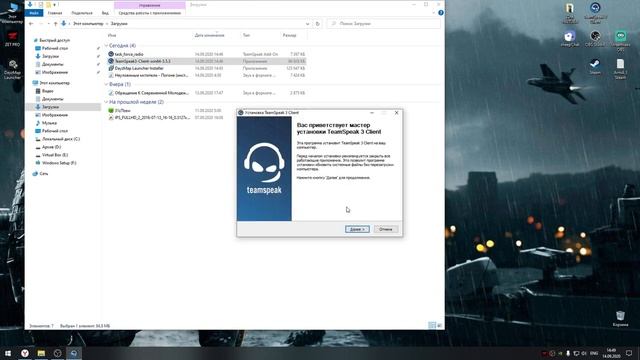Open Windows Start menu

(x=8, y=353)
